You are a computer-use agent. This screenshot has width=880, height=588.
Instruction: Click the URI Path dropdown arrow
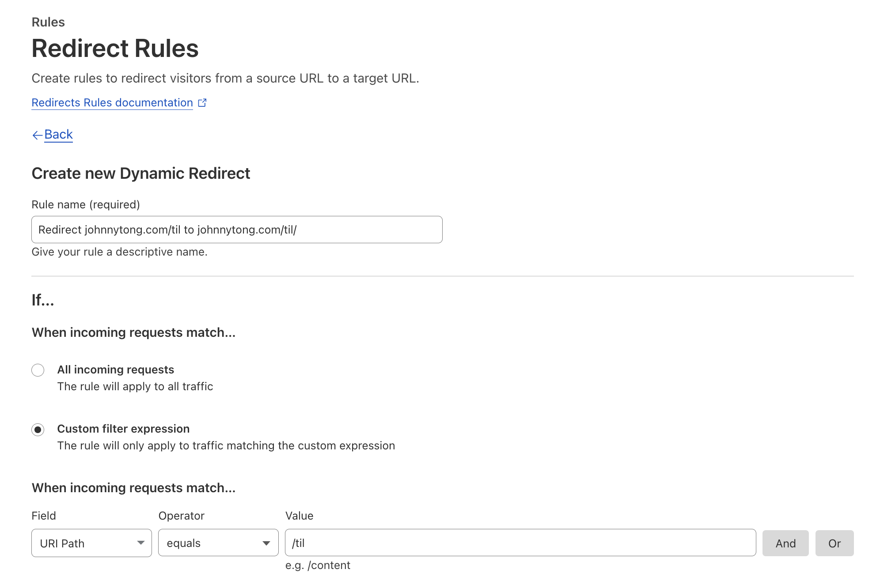pyautogui.click(x=141, y=543)
